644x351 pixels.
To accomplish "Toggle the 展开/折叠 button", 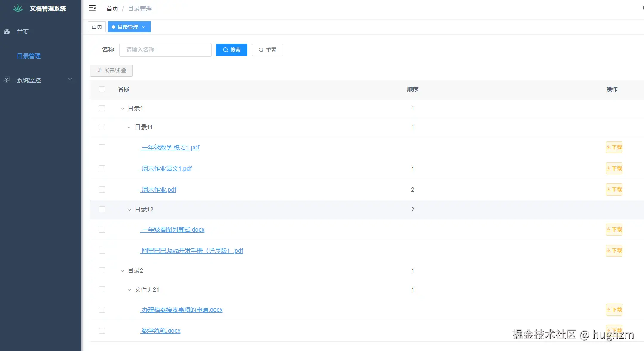I will tap(111, 71).
